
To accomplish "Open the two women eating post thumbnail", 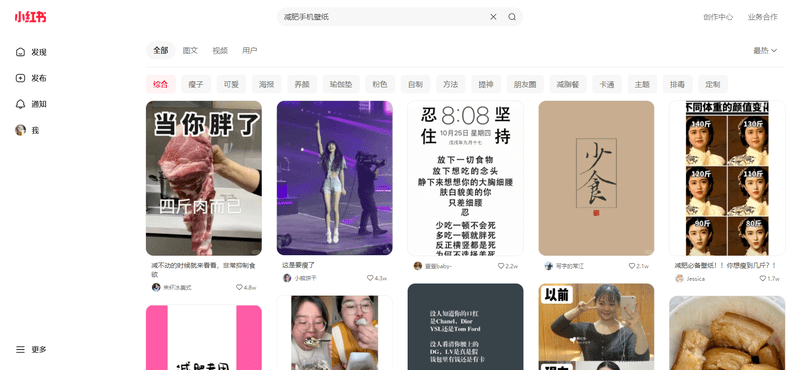I will [x=335, y=333].
